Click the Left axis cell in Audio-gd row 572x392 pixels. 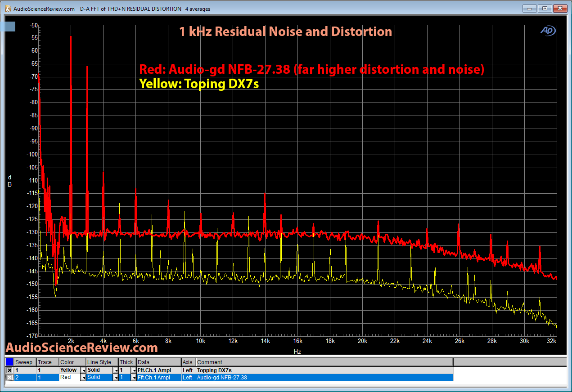coord(189,377)
